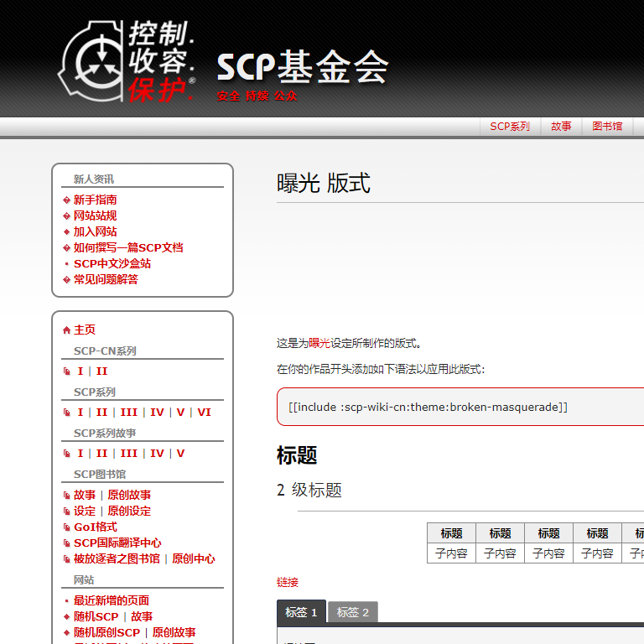Open SCP系列 volume VI link
The width and height of the screenshot is (644, 644).
[204, 413]
